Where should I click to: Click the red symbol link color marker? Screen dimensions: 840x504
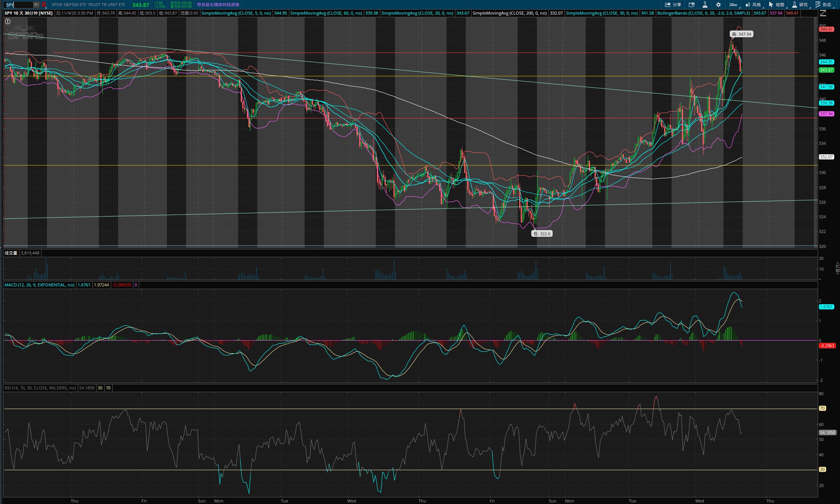[x=44, y=5]
